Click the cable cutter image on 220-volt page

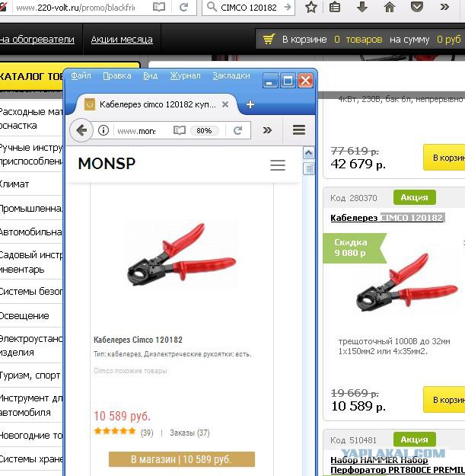(x=406, y=283)
